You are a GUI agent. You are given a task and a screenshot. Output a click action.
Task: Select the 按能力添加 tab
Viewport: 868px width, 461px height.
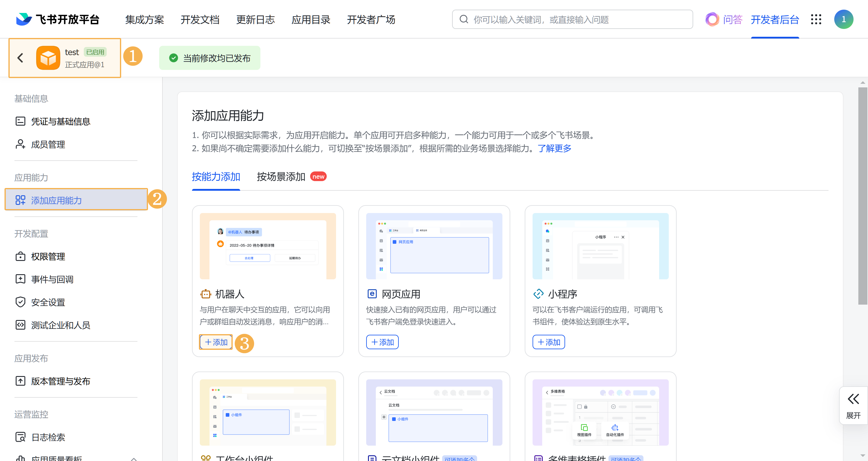point(216,177)
